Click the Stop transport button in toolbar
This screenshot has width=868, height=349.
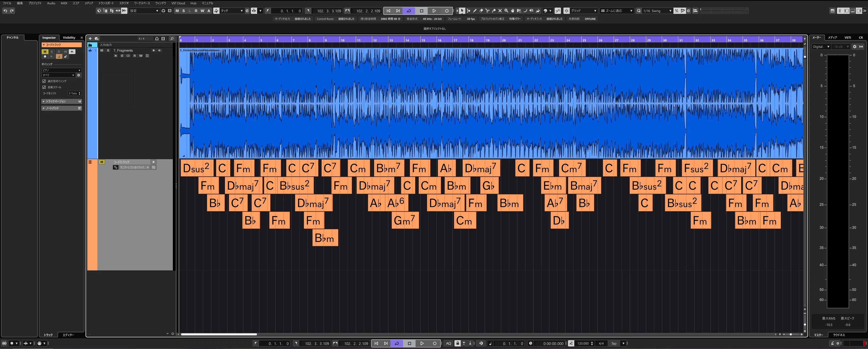click(x=422, y=11)
